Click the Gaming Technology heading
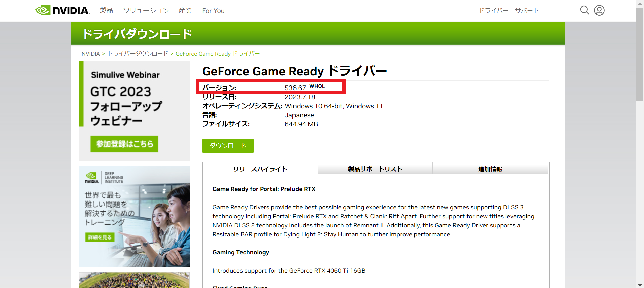Image resolution: width=644 pixels, height=288 pixels. (241, 252)
